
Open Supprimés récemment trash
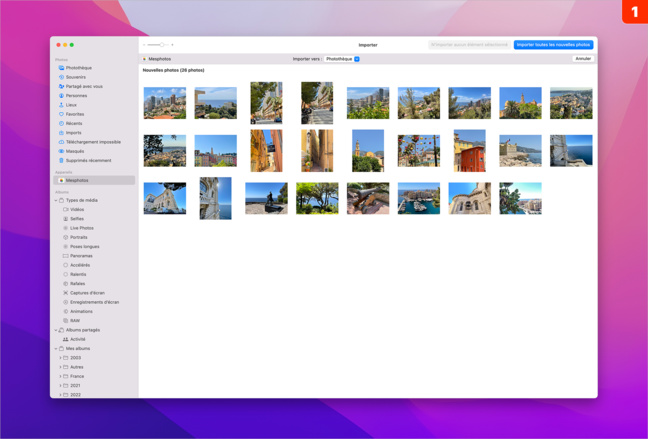[88, 160]
